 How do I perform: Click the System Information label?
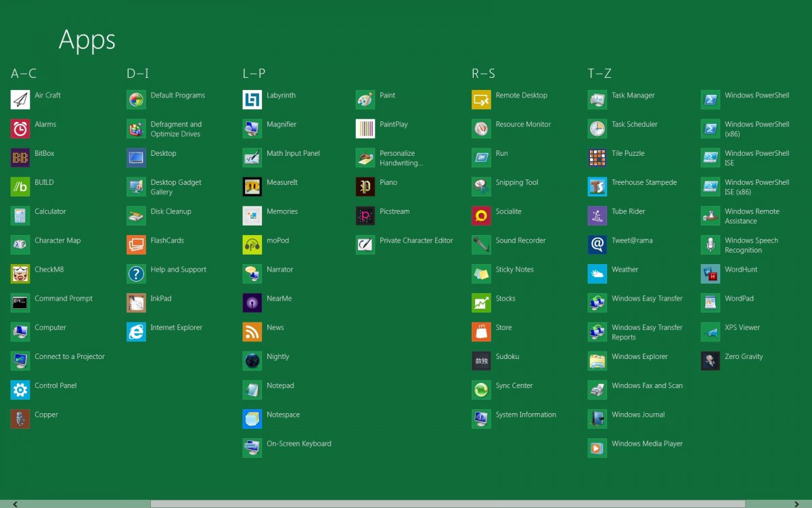[526, 415]
